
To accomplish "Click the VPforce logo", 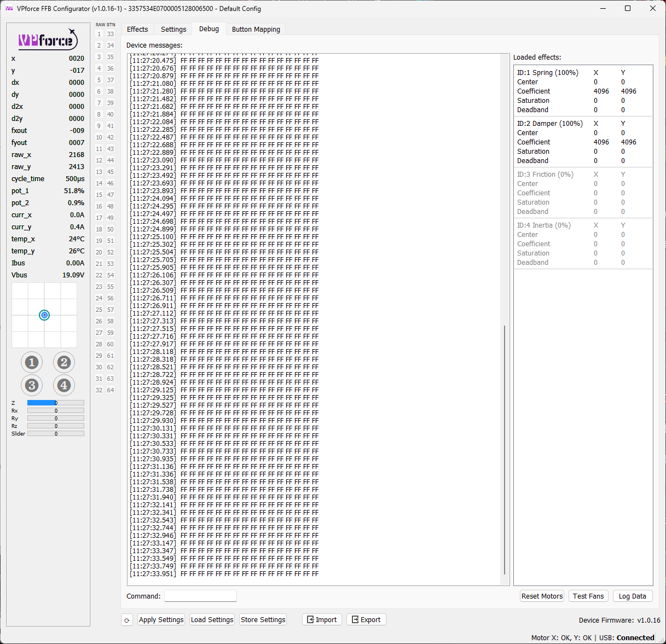I will tap(48, 39).
